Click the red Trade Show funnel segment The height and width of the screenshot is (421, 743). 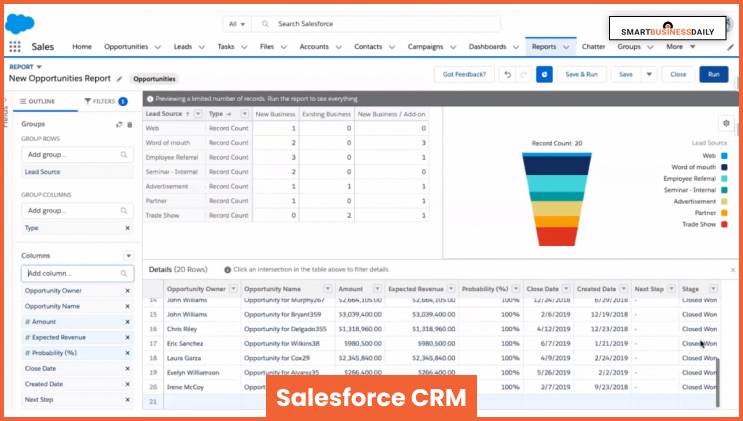click(557, 236)
